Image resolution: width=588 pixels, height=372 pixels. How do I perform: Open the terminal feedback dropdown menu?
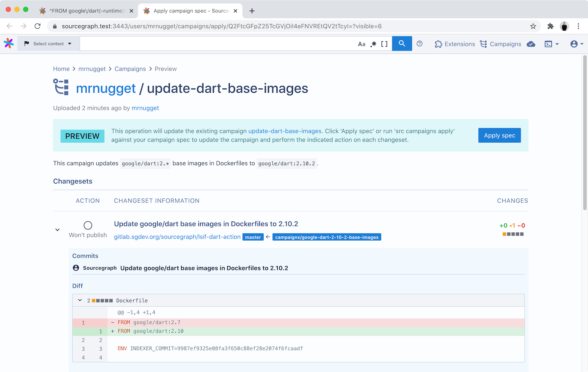pyautogui.click(x=551, y=44)
